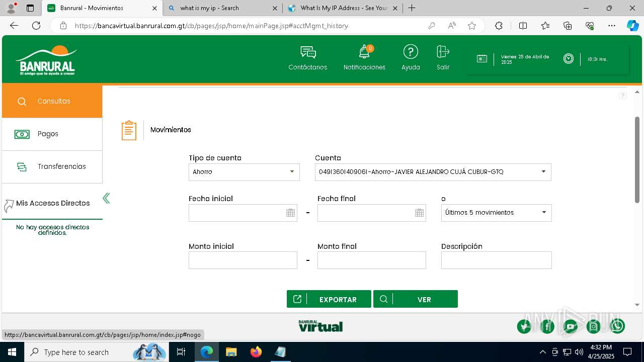The width and height of the screenshot is (644, 362).
Task: Toggle split screen browser icon
Action: click(x=523, y=26)
